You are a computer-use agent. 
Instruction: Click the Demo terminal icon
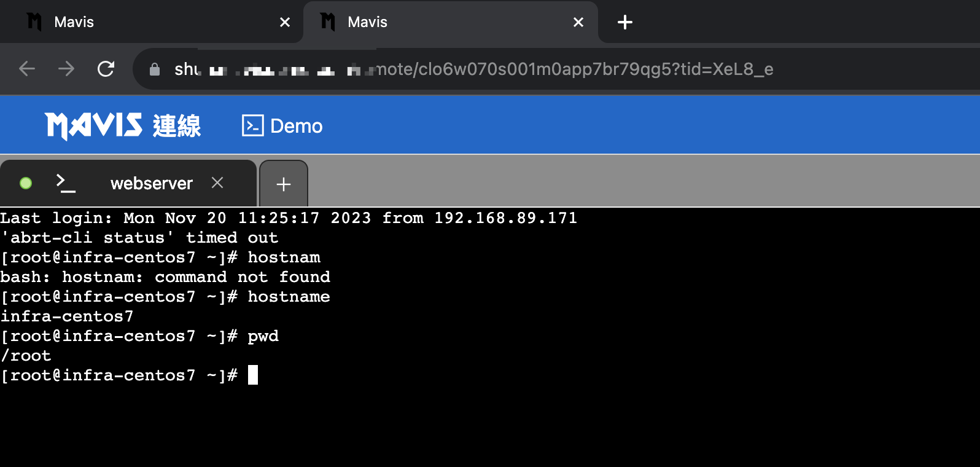point(252,125)
